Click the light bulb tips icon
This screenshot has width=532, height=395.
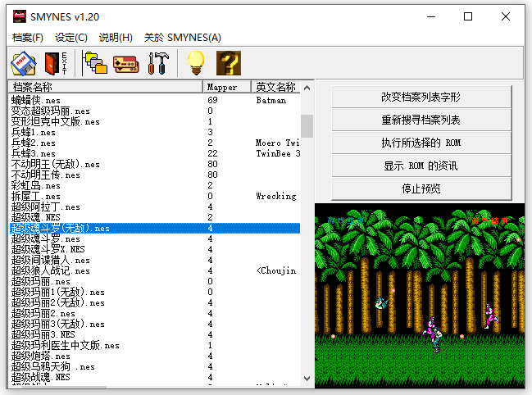196,63
